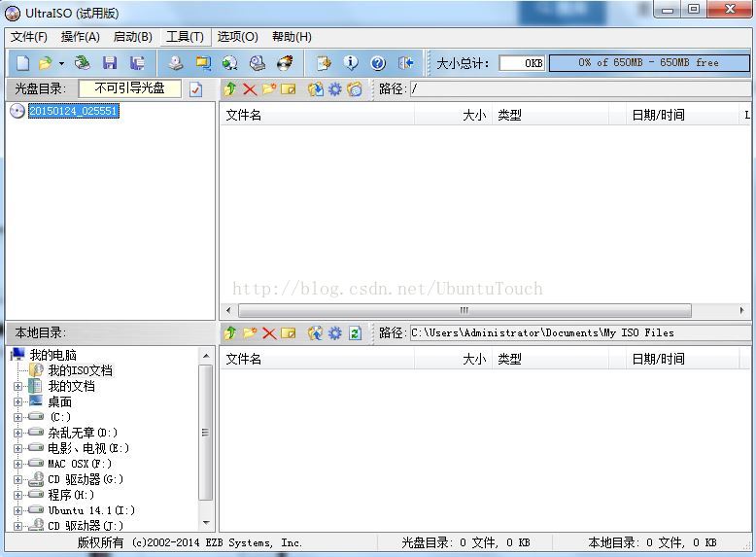Viewport: 756px width, 557px height.
Task: Expand the (C:) drive node
Action: point(17,417)
